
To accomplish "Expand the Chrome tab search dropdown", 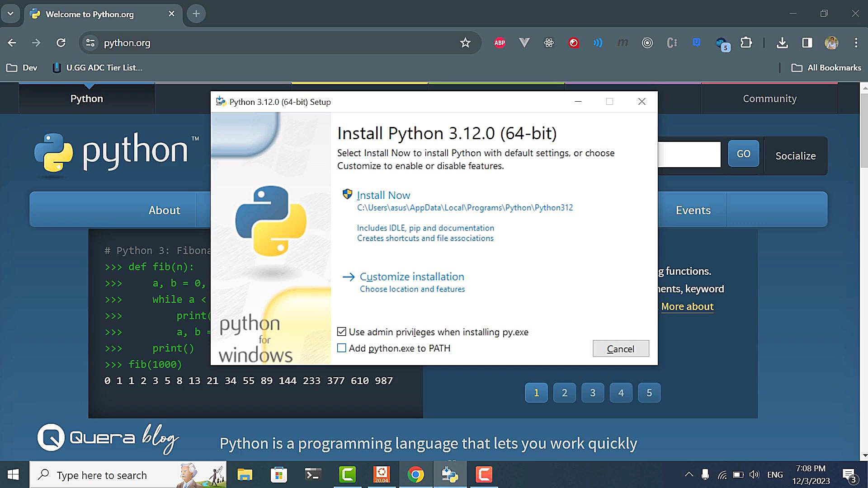I will coord(10,14).
